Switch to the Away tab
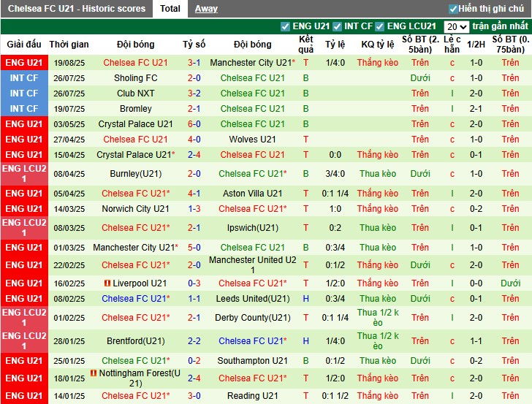 (x=206, y=9)
